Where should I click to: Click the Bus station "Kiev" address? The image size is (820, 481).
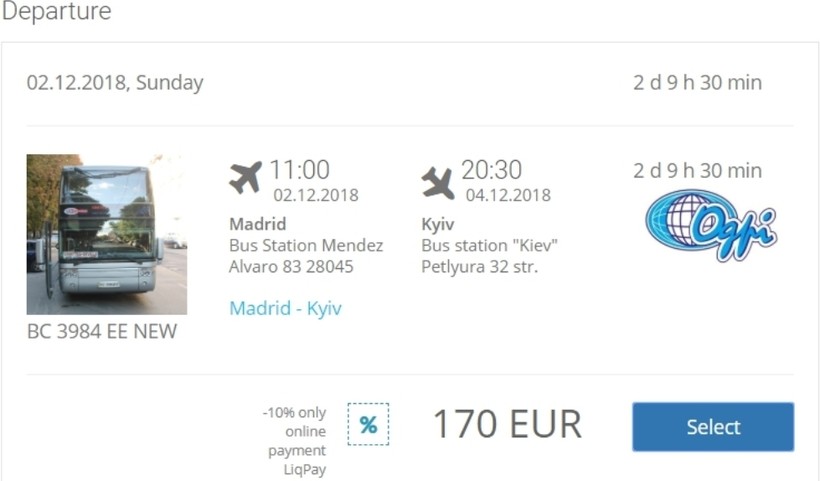tap(489, 256)
